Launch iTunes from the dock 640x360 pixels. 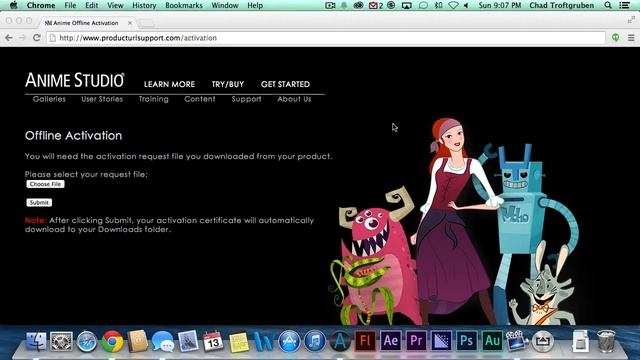[x=315, y=341]
